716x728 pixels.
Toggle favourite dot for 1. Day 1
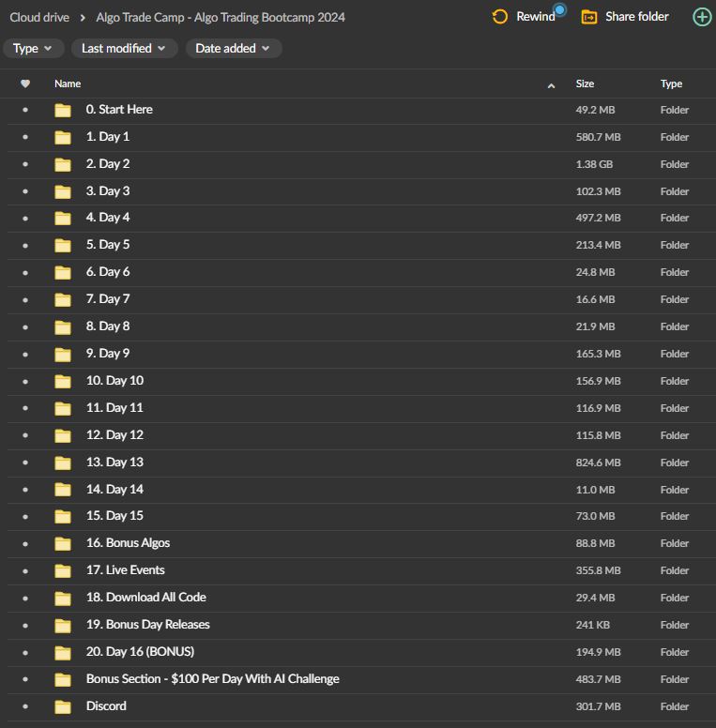[x=25, y=137]
